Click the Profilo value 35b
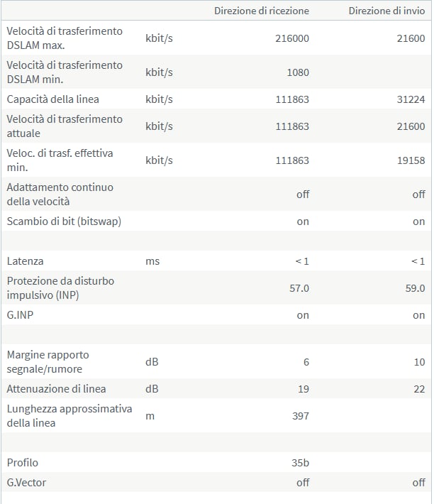The width and height of the screenshot is (434, 504). pyautogui.click(x=300, y=463)
